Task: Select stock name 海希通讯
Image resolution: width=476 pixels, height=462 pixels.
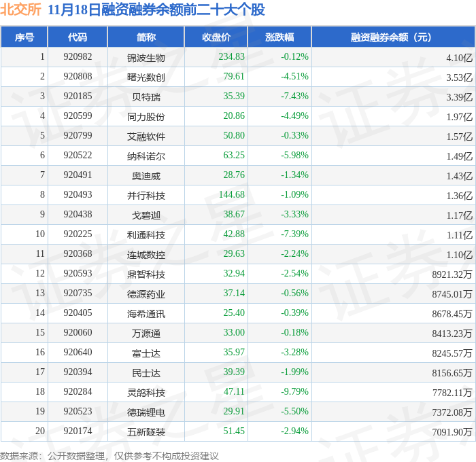Action: point(146,314)
